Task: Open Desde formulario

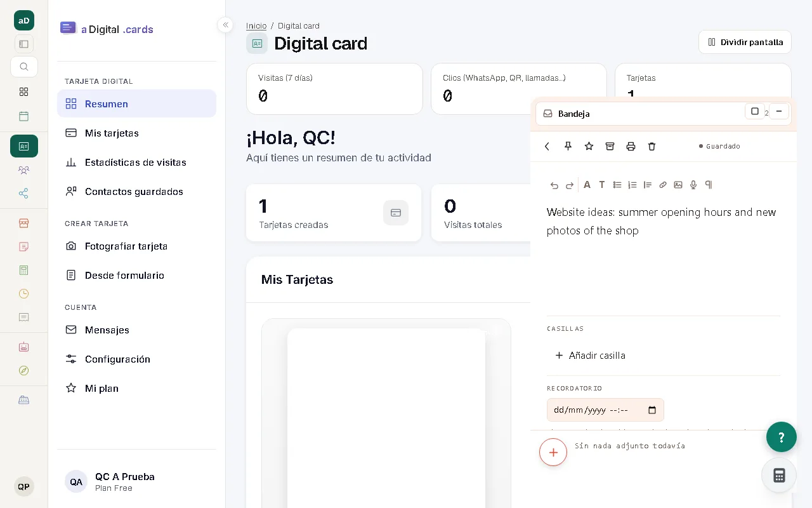Action: tap(136, 275)
